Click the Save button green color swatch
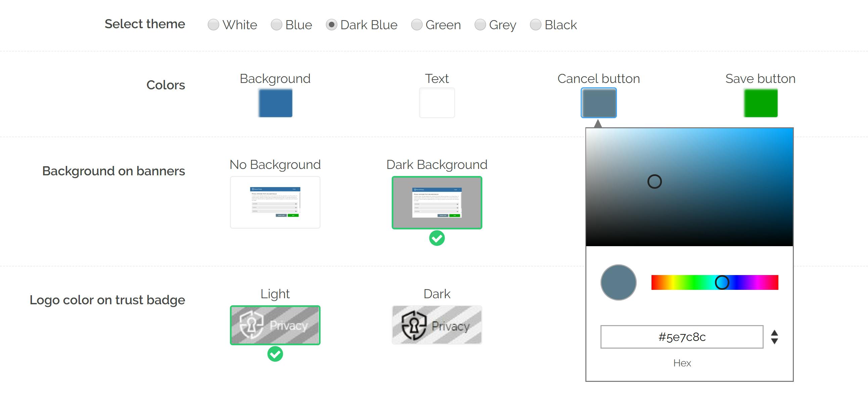Viewport: 868px width, 401px height. 761,103
